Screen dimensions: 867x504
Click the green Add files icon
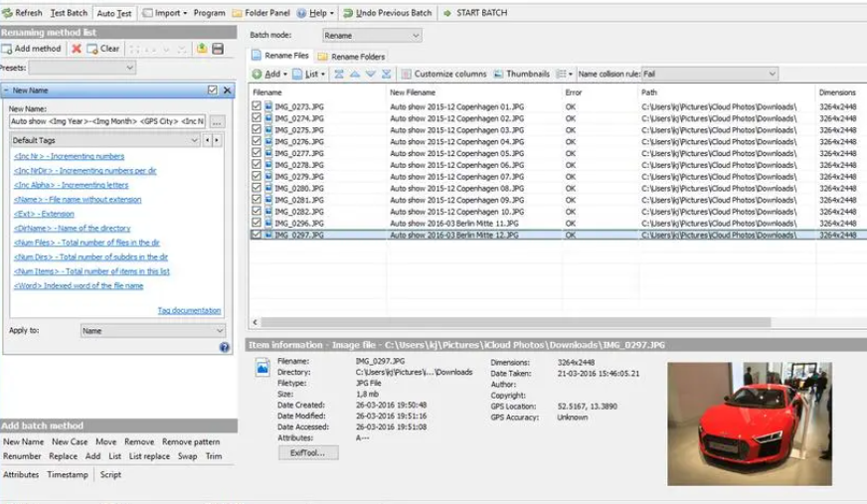(258, 74)
